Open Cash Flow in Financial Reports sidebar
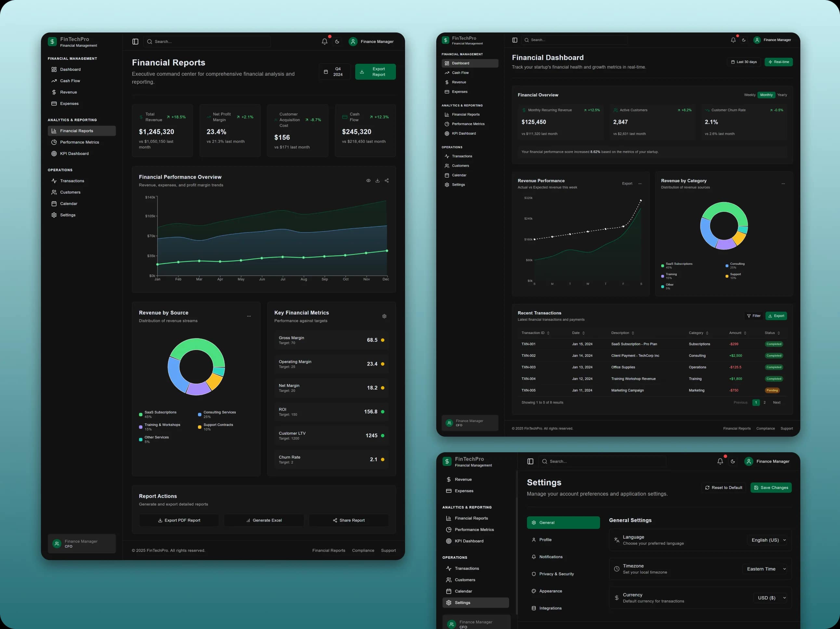840x629 pixels. tap(82, 81)
